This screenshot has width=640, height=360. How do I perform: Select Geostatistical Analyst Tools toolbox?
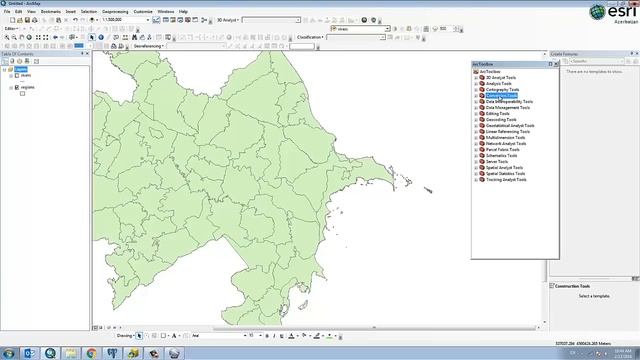pos(510,126)
